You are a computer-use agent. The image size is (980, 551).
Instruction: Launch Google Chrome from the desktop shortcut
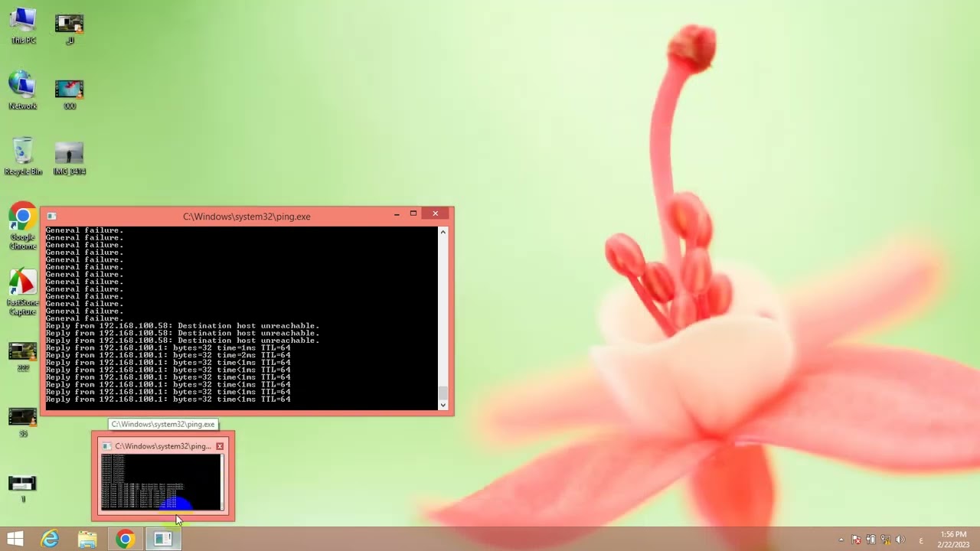(23, 227)
